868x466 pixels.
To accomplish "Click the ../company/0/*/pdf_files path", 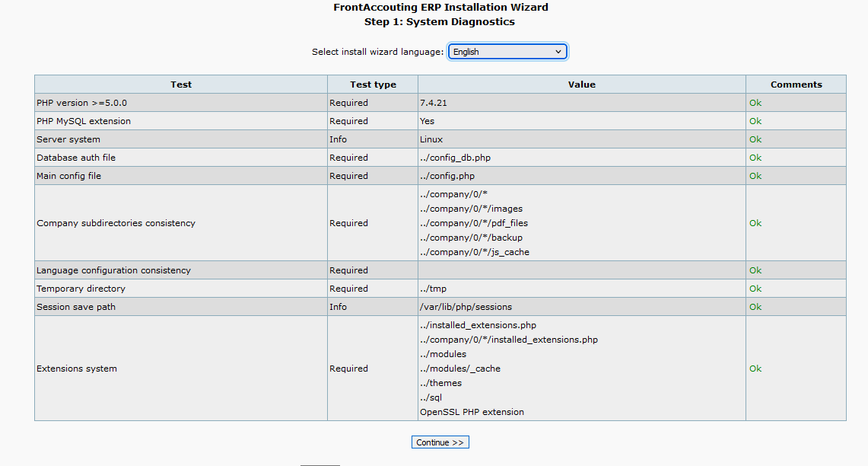I will click(x=473, y=223).
